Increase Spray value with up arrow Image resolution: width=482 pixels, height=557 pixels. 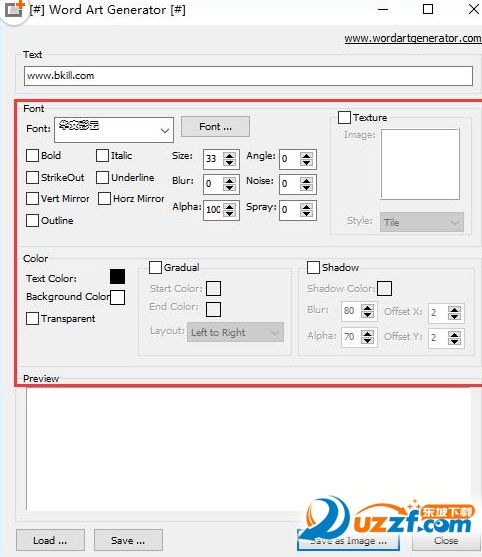(x=306, y=206)
